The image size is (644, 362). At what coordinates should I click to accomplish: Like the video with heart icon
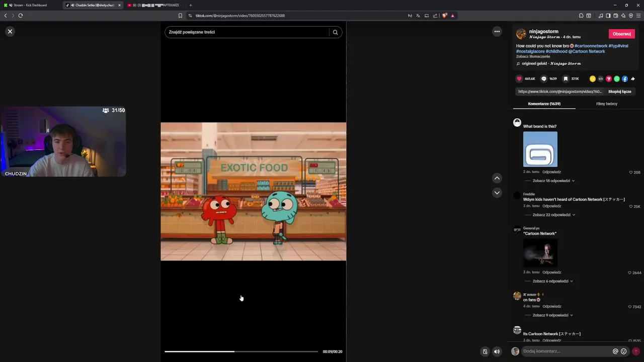pyautogui.click(x=519, y=79)
